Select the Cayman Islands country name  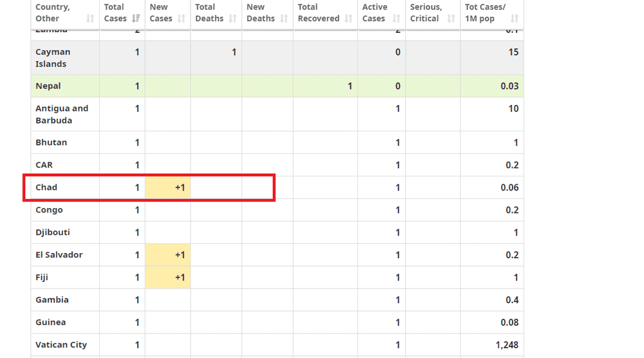coord(53,58)
